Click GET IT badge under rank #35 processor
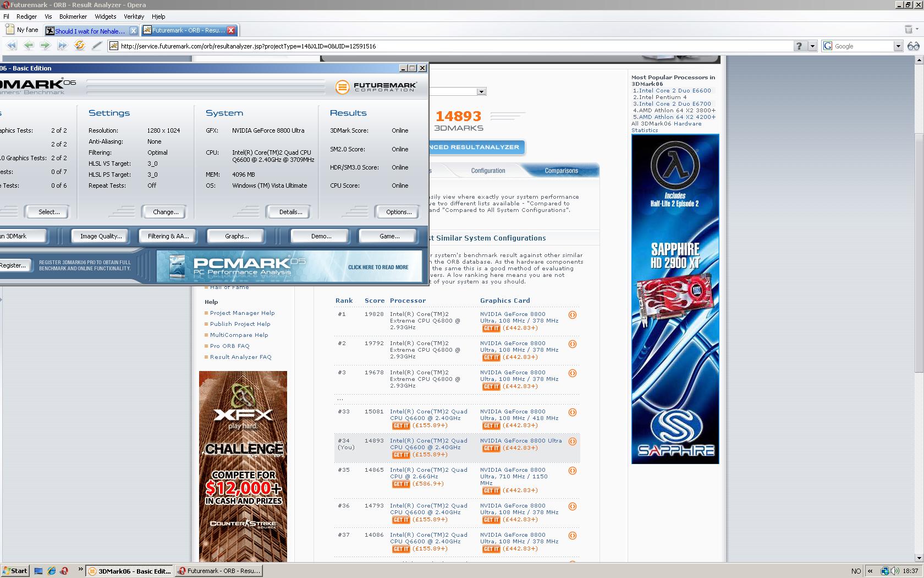 (x=401, y=484)
